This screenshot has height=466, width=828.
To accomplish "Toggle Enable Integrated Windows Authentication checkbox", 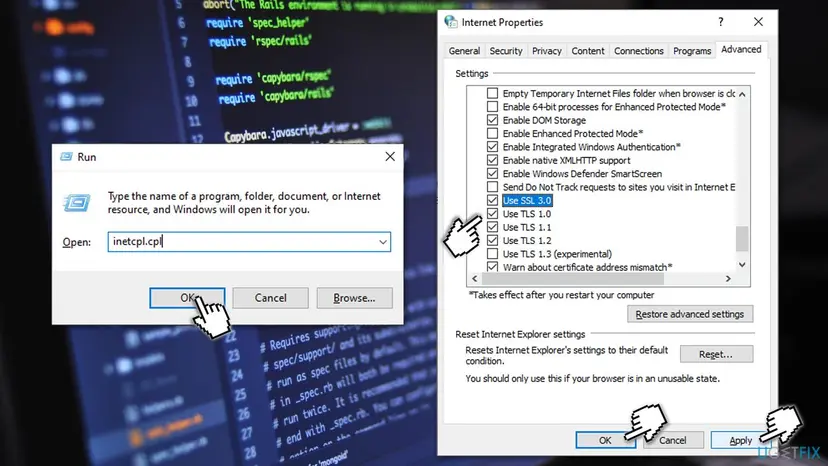I will (492, 147).
